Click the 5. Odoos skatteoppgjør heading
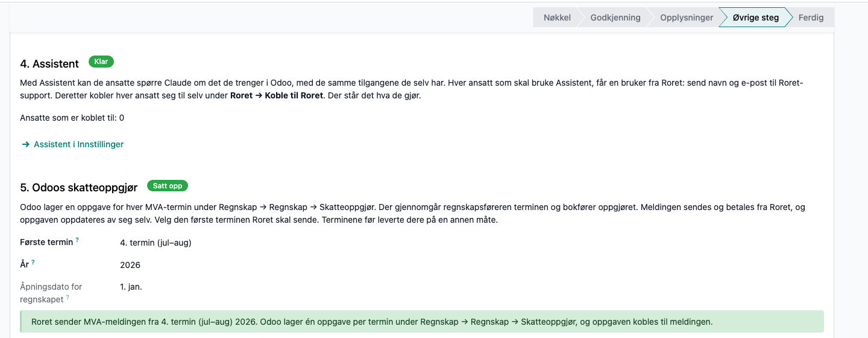 coord(79,188)
